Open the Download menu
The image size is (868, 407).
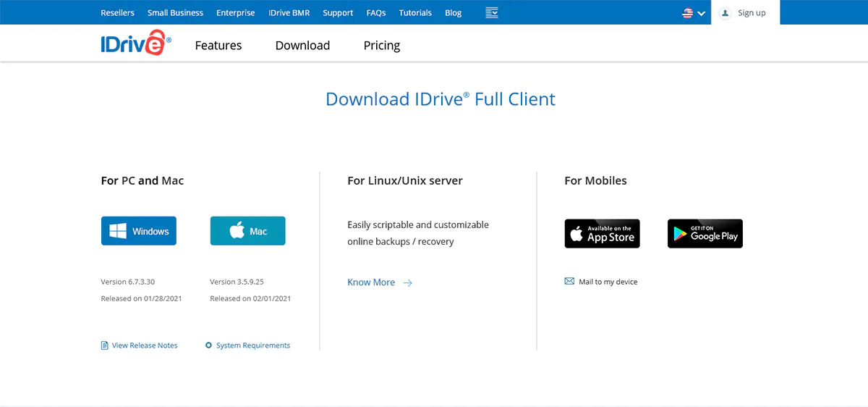[302, 46]
